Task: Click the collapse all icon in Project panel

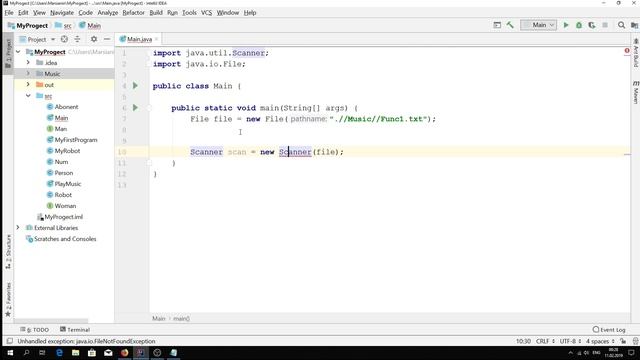Action: (77, 39)
